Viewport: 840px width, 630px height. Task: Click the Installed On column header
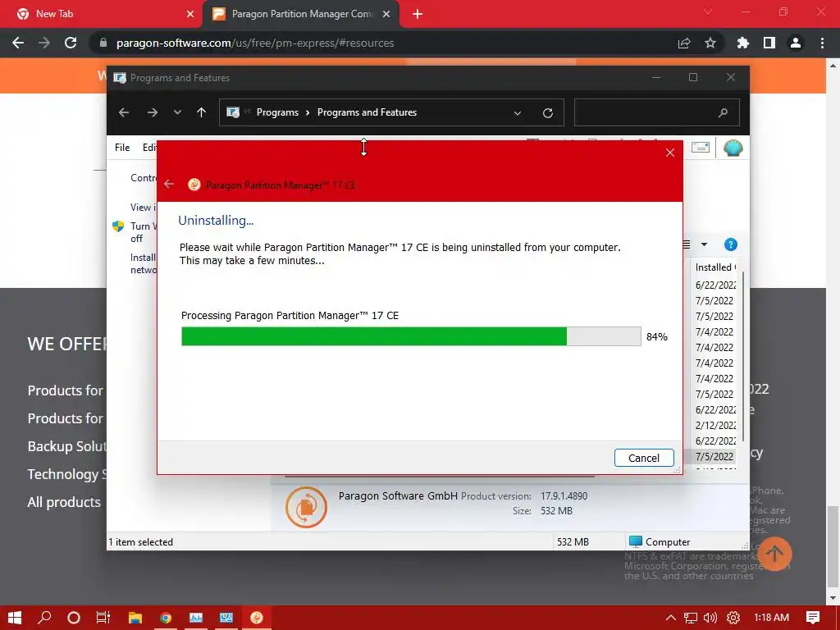click(715, 267)
